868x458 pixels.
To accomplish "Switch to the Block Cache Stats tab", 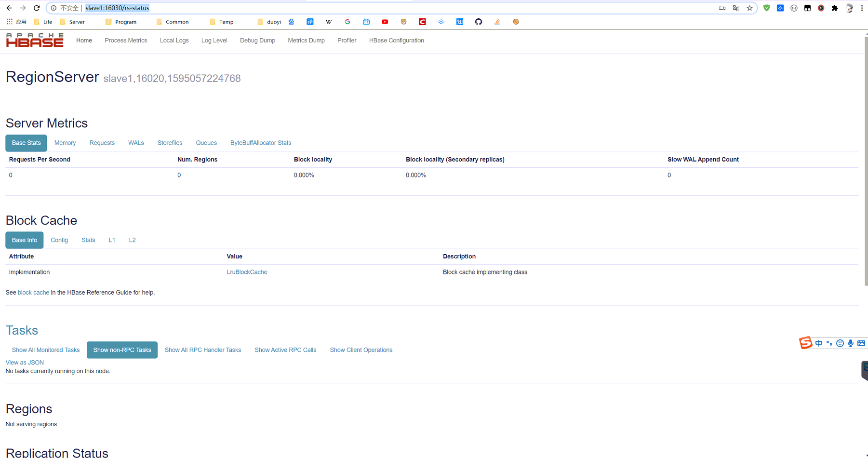I will click(88, 240).
